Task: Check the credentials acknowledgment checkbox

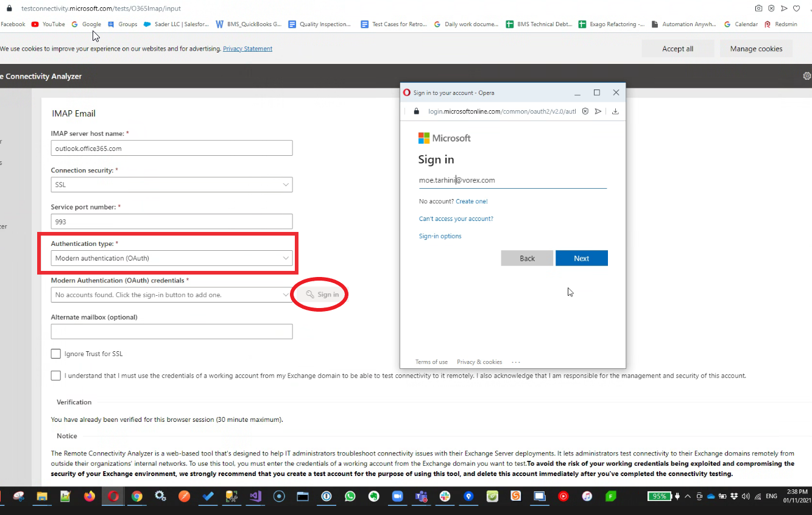Action: click(56, 376)
